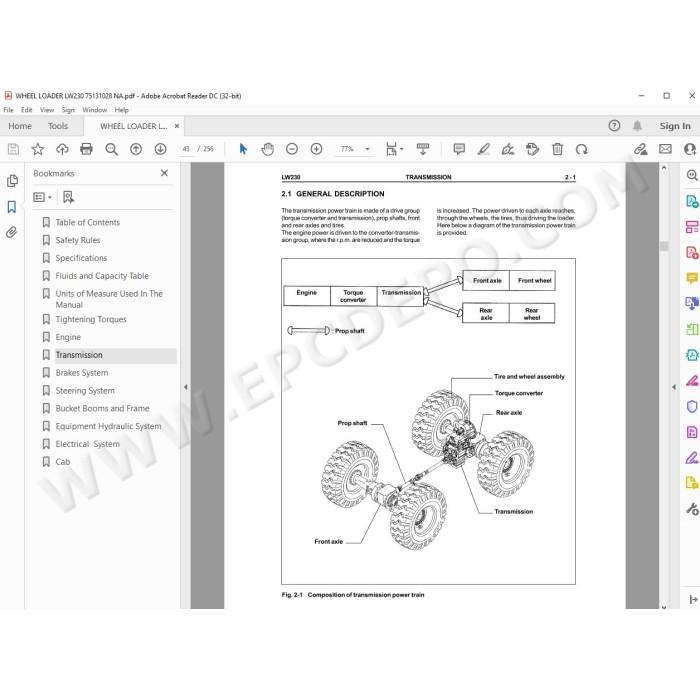Toggle the Bookmarks panel sidebar icon

(x=12, y=207)
